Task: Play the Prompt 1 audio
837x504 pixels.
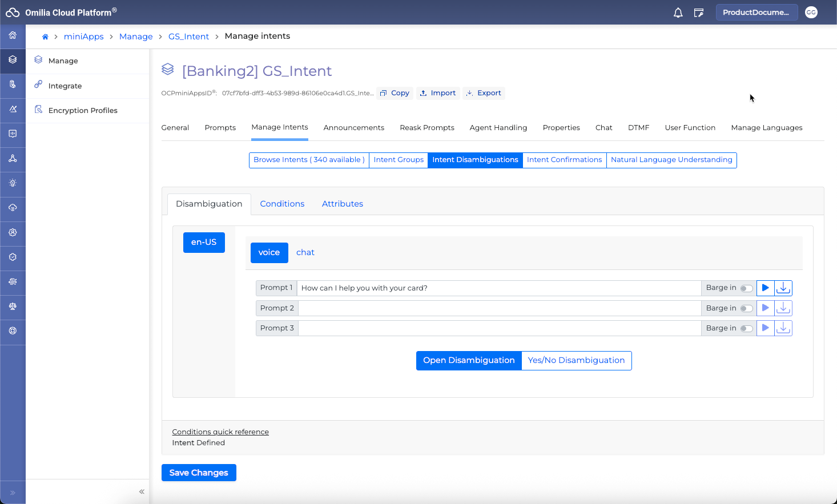Action: (765, 288)
